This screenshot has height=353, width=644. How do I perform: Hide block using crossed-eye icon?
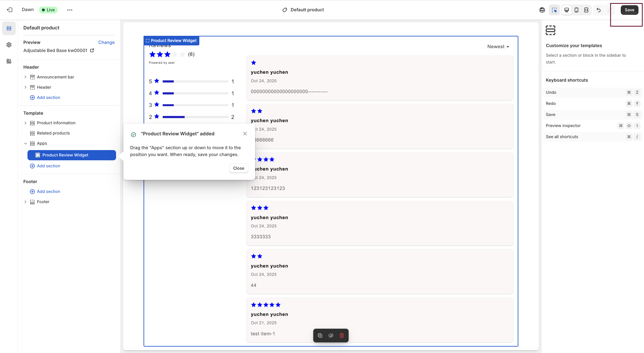coord(331,336)
